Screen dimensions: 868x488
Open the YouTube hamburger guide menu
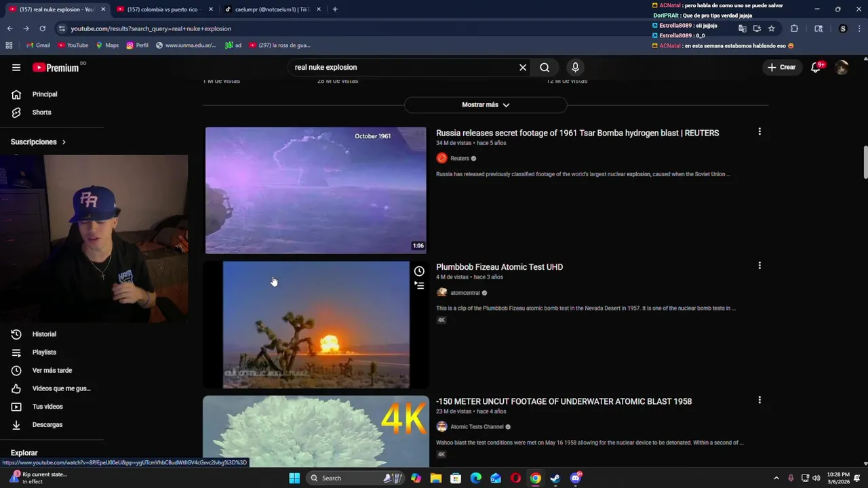16,67
